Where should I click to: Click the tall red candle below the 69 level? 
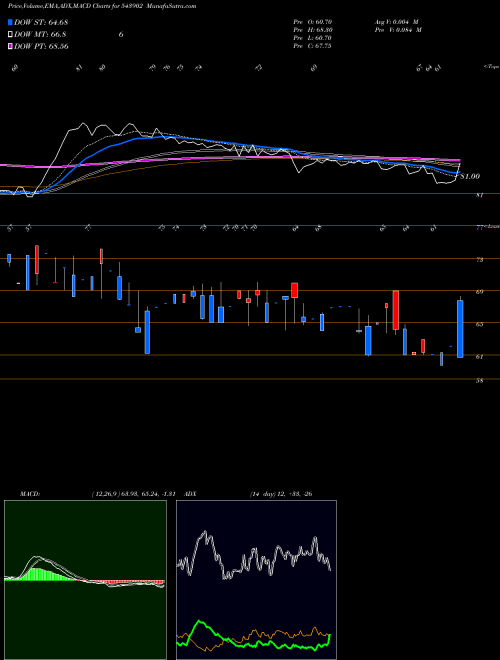(x=396, y=310)
